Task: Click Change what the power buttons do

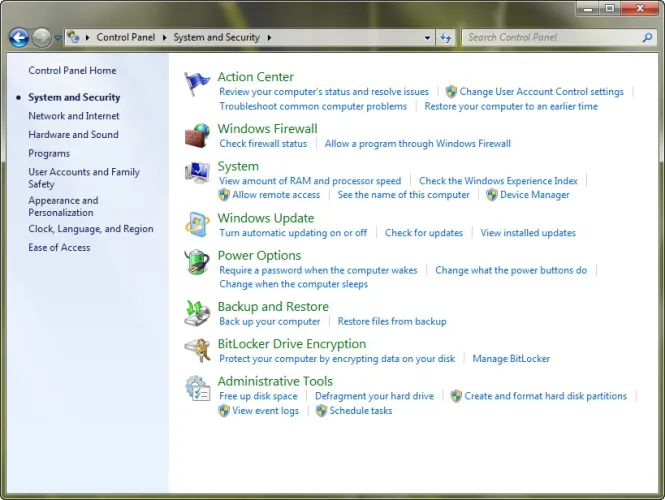Action: click(x=511, y=270)
